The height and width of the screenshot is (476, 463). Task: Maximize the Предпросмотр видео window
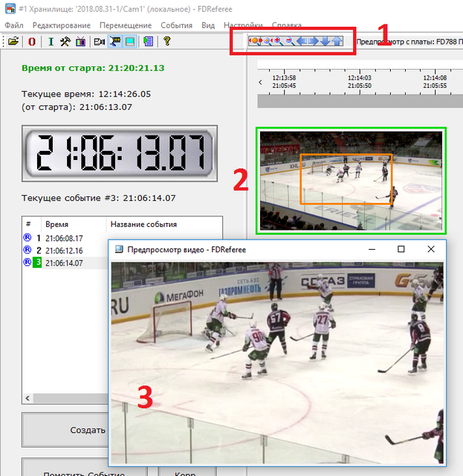[x=401, y=250]
